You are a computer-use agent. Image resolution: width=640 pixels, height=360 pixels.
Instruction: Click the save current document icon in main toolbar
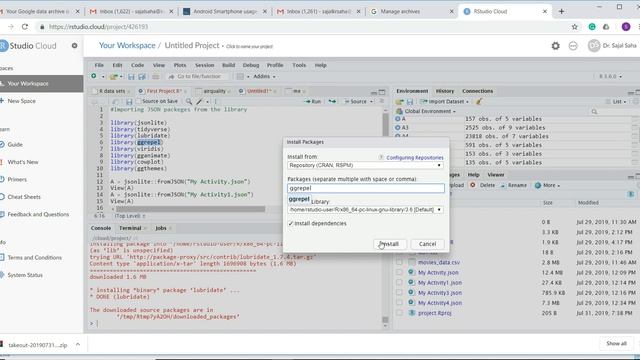click(131, 76)
